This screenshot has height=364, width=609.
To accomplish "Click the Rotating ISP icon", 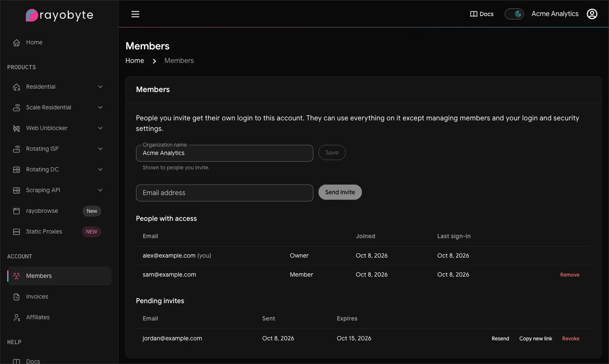I will pos(16,149).
